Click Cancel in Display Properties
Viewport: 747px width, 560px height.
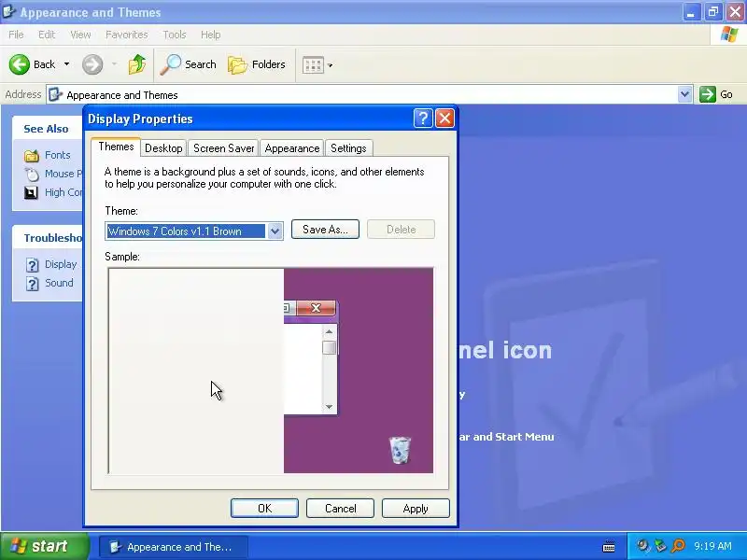(340, 509)
